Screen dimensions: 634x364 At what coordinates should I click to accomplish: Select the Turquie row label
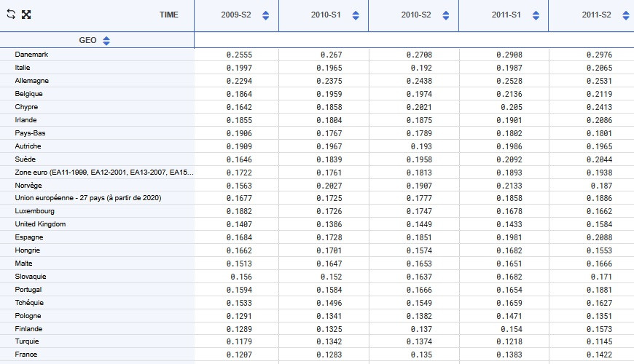(x=27, y=341)
